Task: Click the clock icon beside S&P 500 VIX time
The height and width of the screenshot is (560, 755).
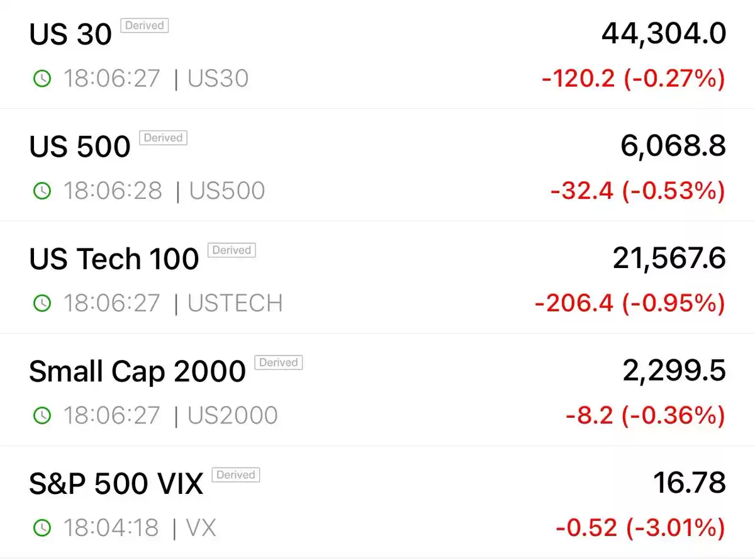Action: 42,528
